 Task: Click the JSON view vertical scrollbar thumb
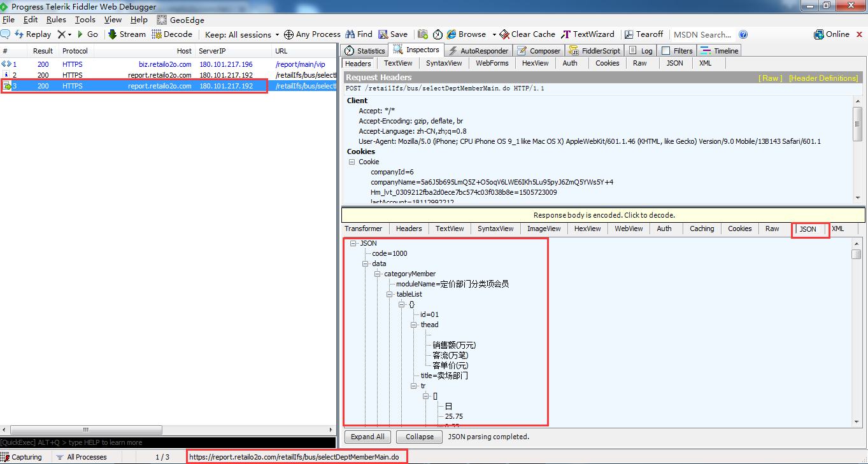tap(857, 254)
